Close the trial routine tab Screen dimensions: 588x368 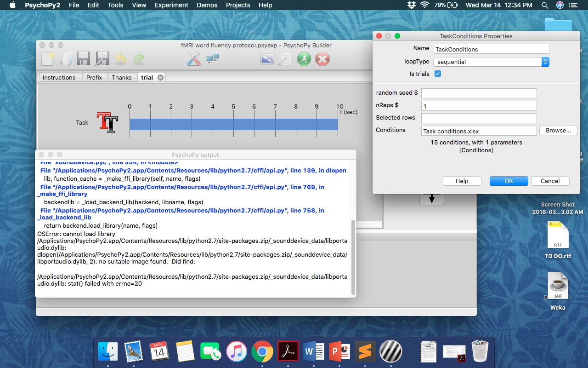point(160,77)
